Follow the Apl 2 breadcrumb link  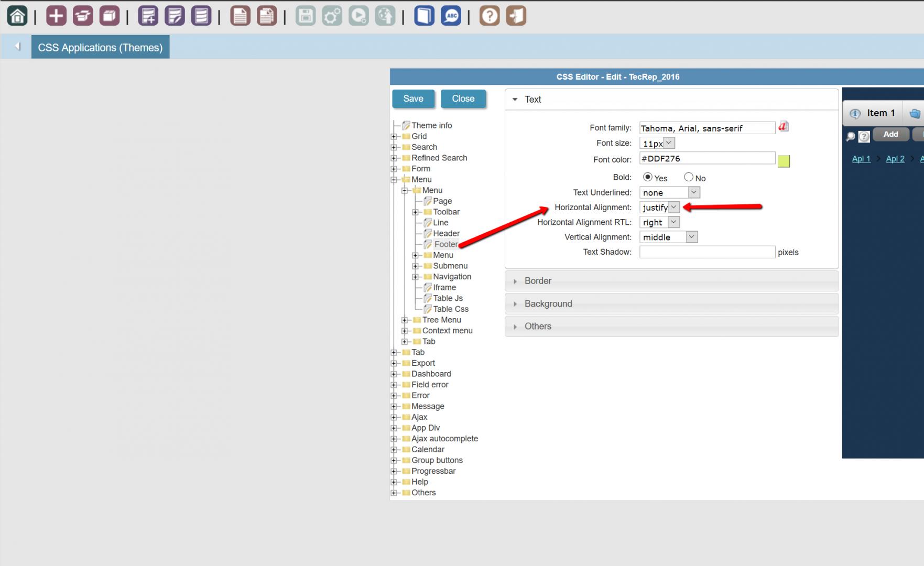tap(895, 159)
